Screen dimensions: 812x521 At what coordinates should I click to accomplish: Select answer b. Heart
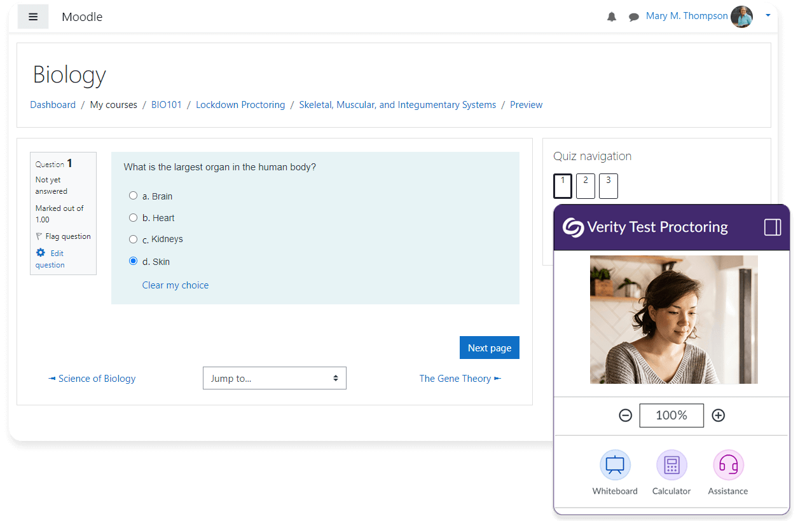pos(133,217)
